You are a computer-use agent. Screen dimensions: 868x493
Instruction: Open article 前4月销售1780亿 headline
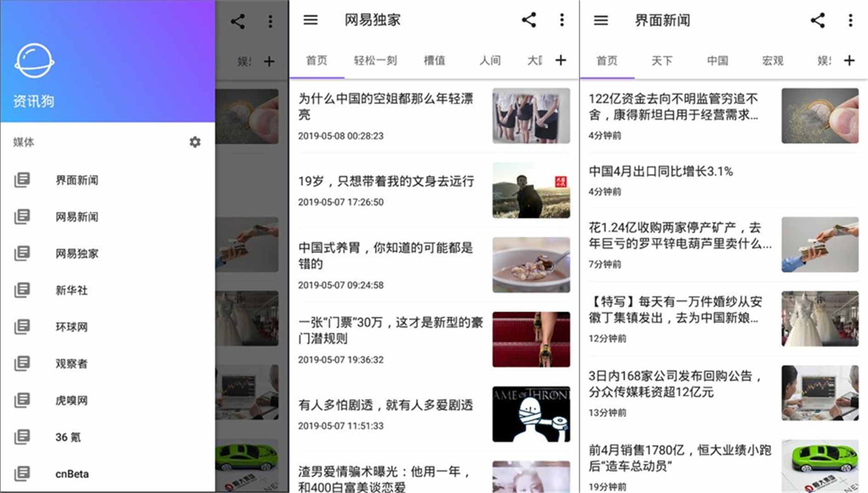680,458
